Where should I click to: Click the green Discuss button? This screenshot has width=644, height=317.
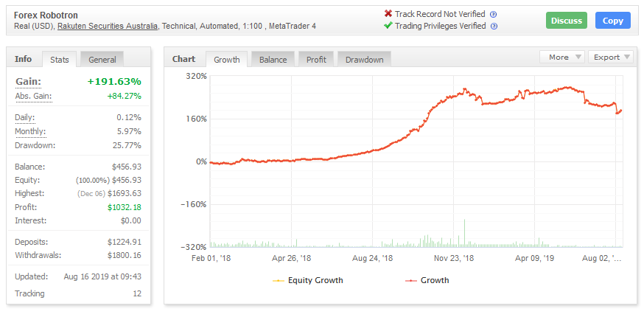[567, 21]
